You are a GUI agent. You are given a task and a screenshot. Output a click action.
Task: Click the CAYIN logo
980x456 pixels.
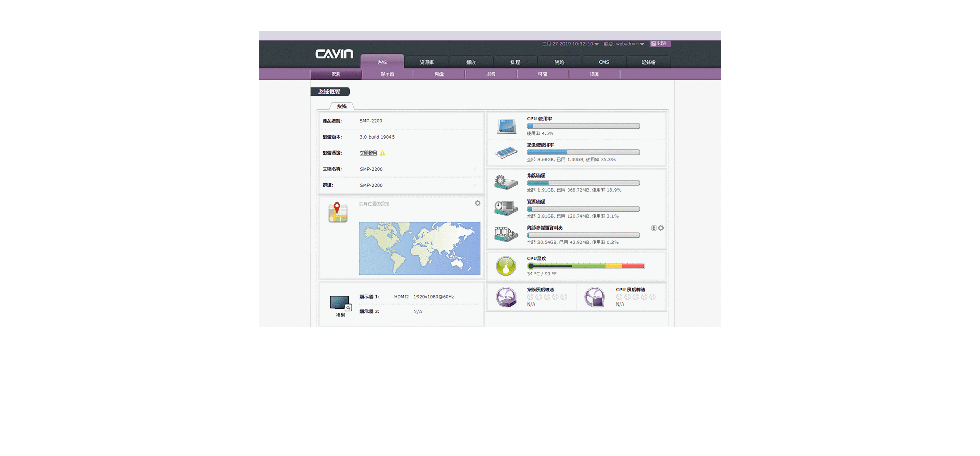coord(334,54)
